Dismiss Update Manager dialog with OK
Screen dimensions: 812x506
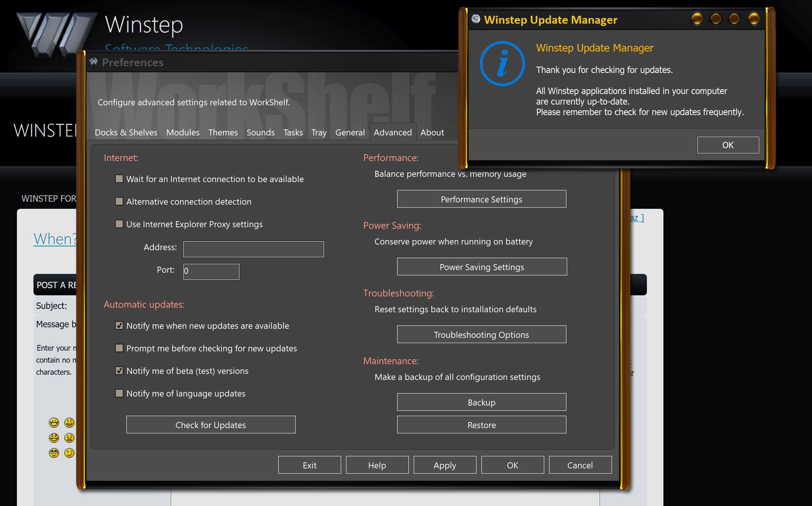coord(728,145)
